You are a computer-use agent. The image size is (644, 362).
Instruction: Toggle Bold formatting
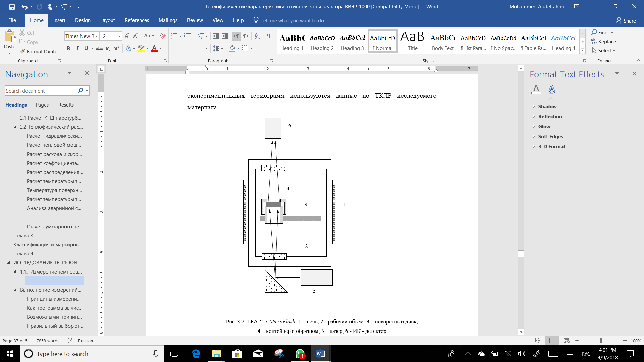click(x=68, y=49)
